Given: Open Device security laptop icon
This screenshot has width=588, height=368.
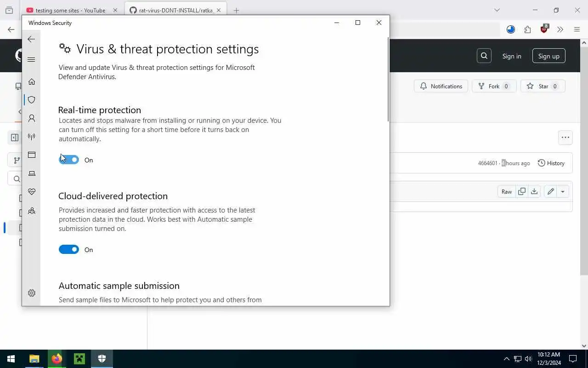Looking at the screenshot, I should pyautogui.click(x=32, y=173).
